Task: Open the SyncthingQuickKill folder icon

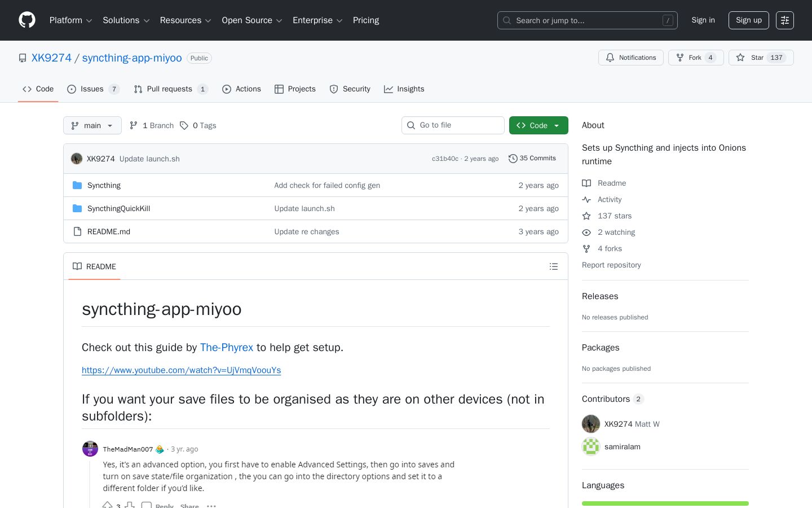Action: (77, 208)
